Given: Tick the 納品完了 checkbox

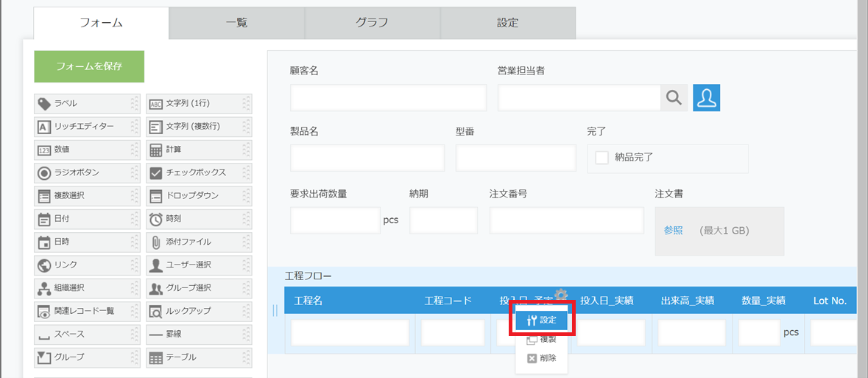Looking at the screenshot, I should (x=601, y=158).
